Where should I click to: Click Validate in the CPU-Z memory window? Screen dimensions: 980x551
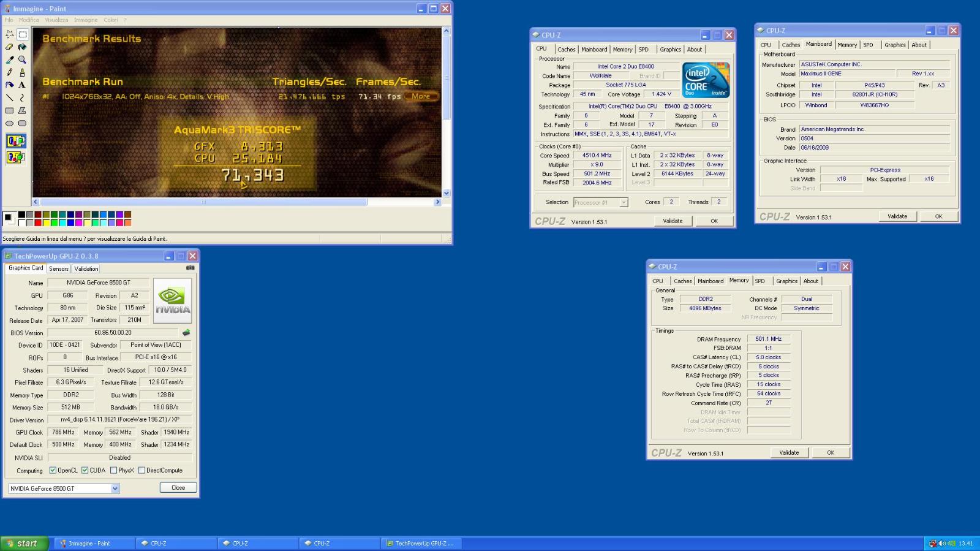tap(789, 452)
